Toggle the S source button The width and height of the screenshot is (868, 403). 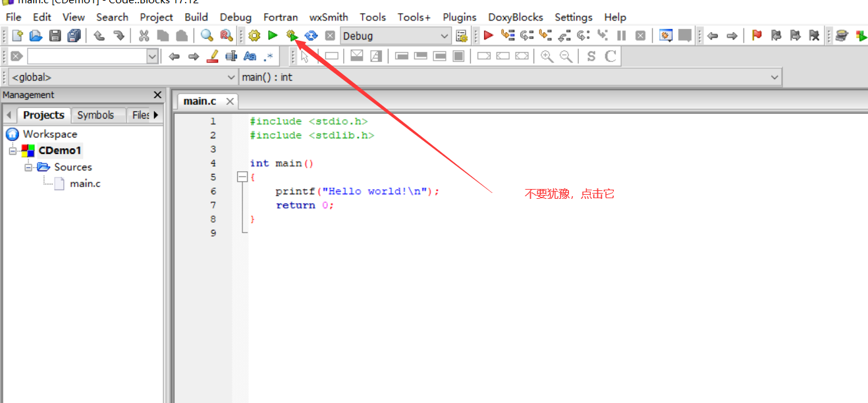pos(591,57)
